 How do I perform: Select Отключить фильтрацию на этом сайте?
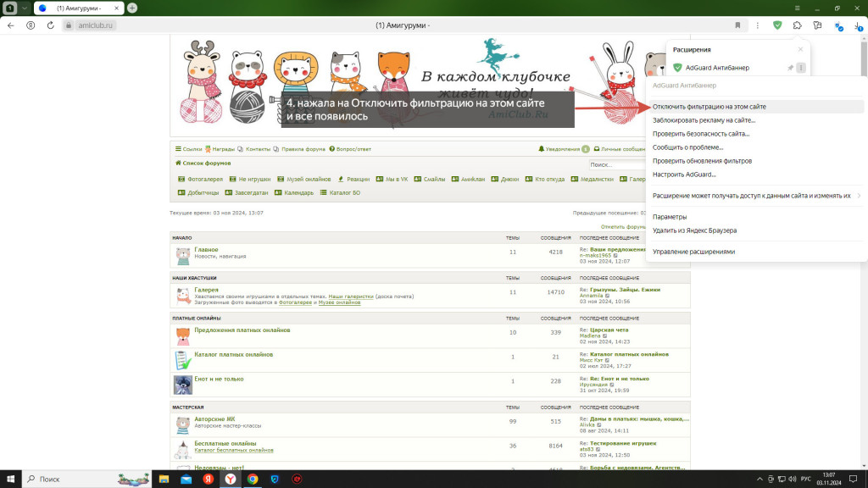709,107
